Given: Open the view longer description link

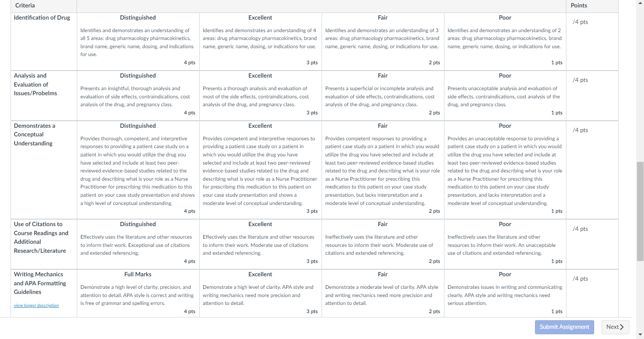Looking at the screenshot, I should pyautogui.click(x=36, y=305).
